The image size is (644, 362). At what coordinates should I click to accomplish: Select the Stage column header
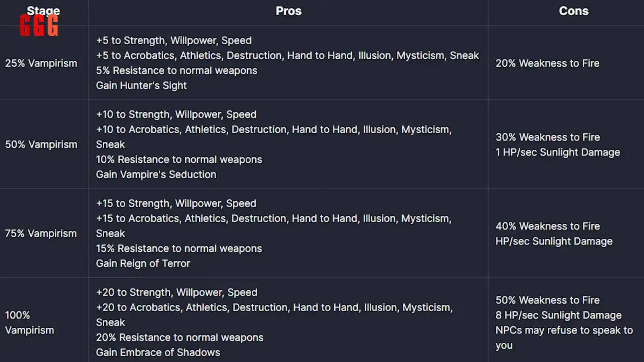[x=43, y=11]
